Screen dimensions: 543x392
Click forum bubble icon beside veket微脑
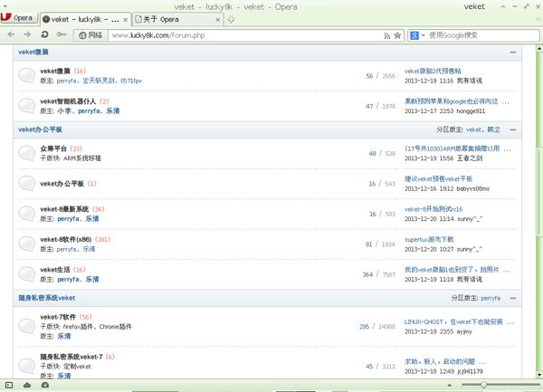coord(26,75)
